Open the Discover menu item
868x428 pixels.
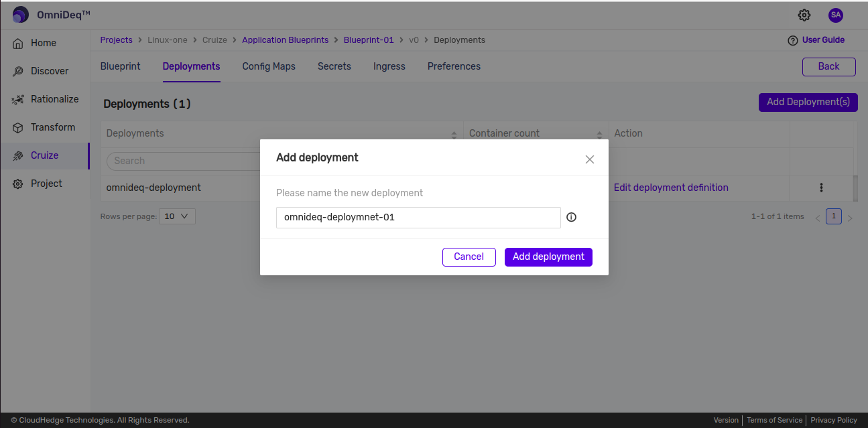pos(50,71)
